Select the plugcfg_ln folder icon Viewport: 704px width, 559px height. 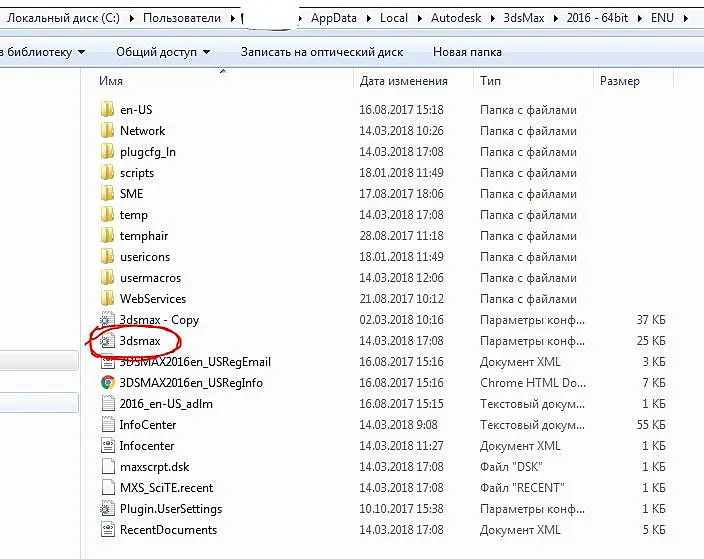coord(107,151)
